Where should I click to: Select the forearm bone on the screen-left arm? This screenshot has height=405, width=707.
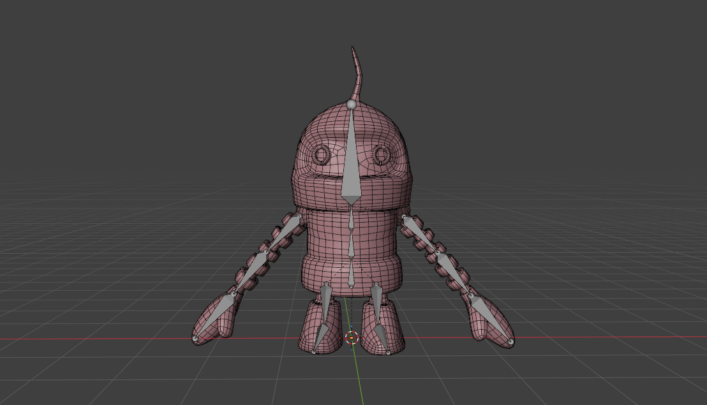tap(250, 272)
